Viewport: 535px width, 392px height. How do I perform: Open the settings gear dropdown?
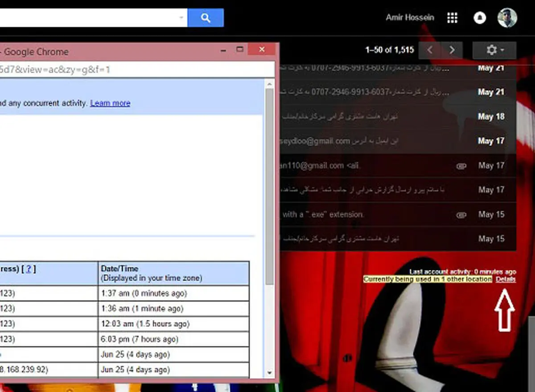point(494,50)
